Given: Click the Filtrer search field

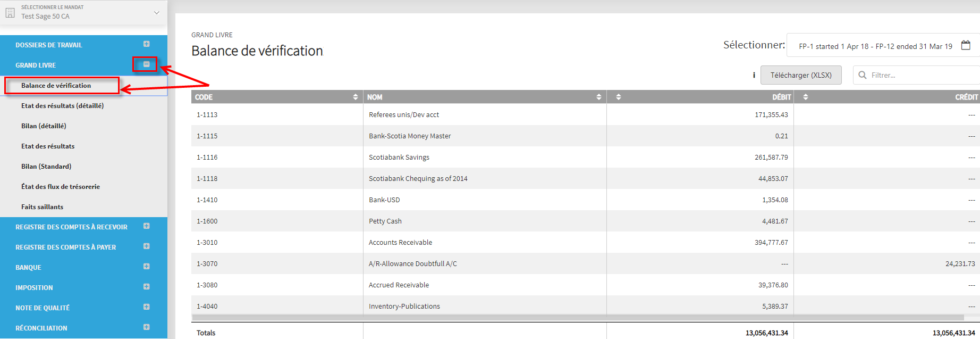Looking at the screenshot, I should click(x=916, y=75).
